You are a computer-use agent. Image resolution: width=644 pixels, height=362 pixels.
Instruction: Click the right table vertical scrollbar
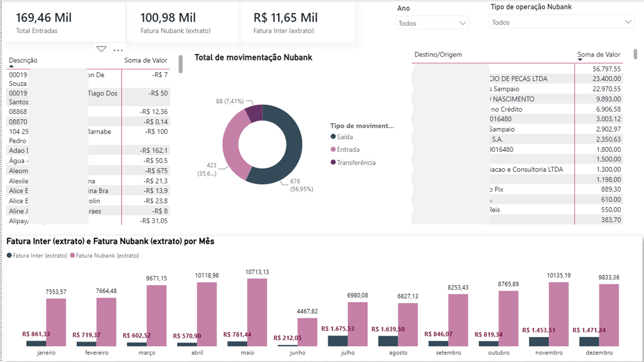635,54
